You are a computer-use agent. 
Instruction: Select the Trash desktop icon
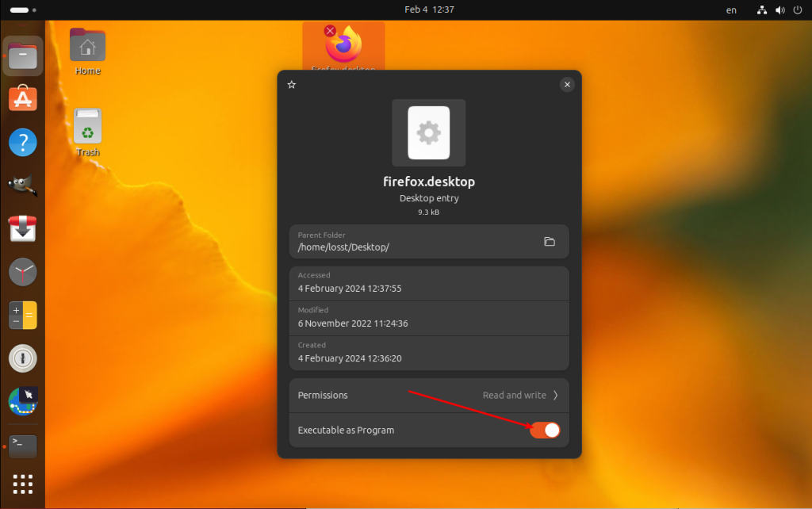click(87, 132)
